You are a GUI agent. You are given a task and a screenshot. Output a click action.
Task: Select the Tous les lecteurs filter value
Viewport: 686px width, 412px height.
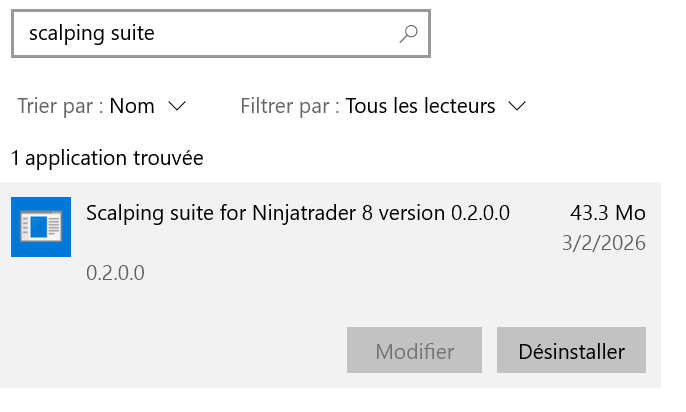[420, 106]
